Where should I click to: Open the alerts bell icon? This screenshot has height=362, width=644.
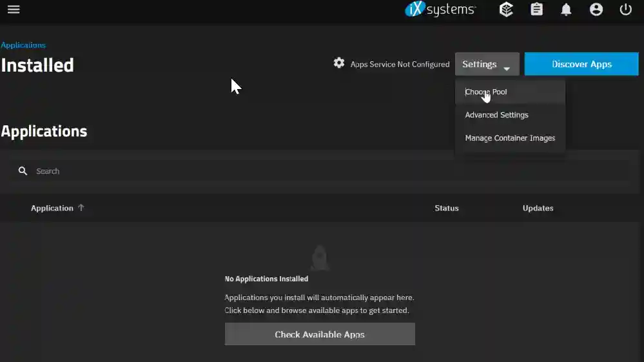566,9
